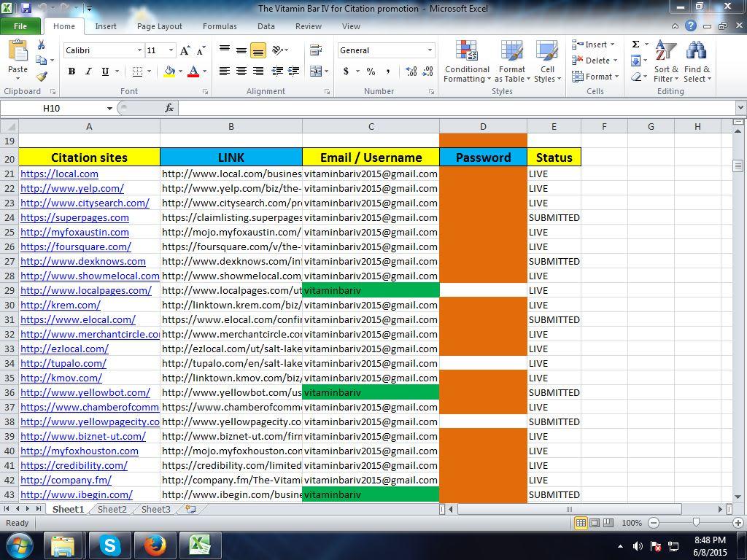The height and width of the screenshot is (560, 747).
Task: Click the Insert Function (fx) icon
Action: click(169, 107)
